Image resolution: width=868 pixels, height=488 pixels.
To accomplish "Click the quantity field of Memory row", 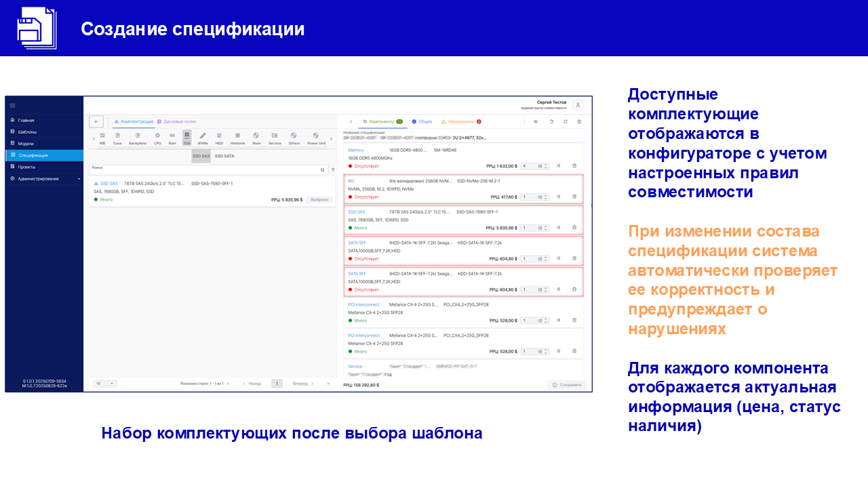I will pos(534,165).
